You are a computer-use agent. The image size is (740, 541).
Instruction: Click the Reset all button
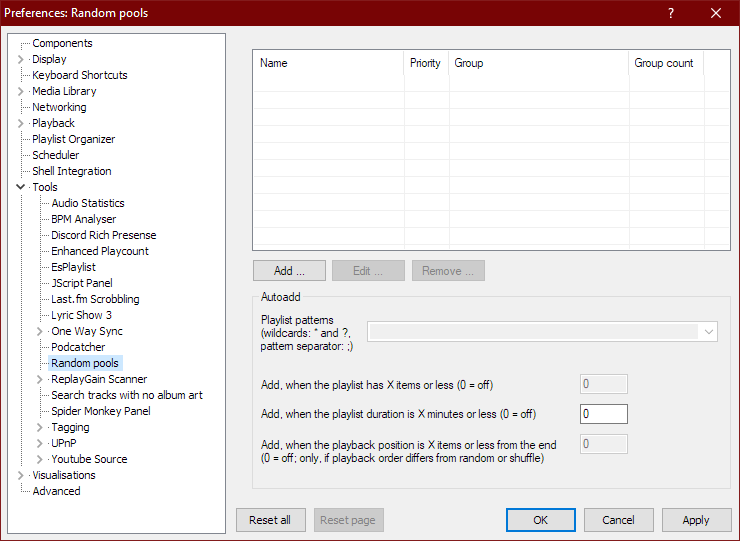coord(270,520)
